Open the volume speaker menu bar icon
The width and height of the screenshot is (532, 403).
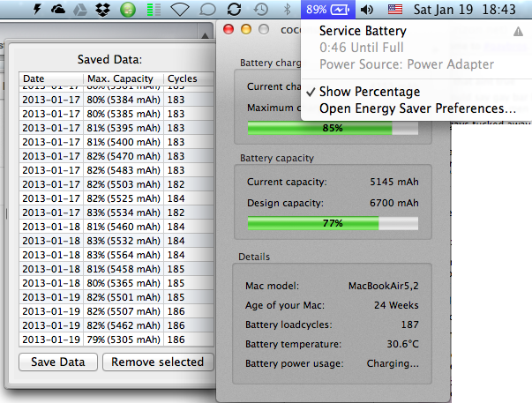[367, 10]
